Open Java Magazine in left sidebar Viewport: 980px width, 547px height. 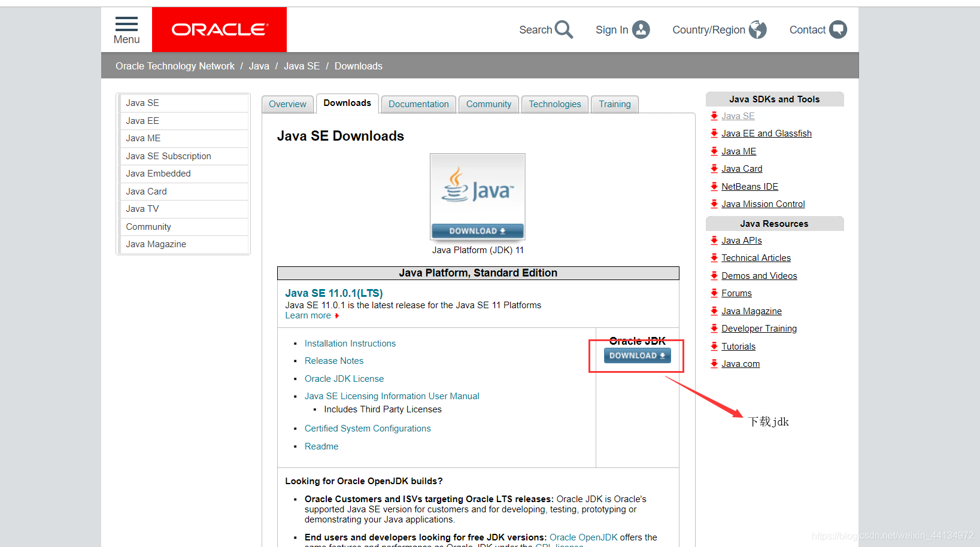pyautogui.click(x=184, y=244)
